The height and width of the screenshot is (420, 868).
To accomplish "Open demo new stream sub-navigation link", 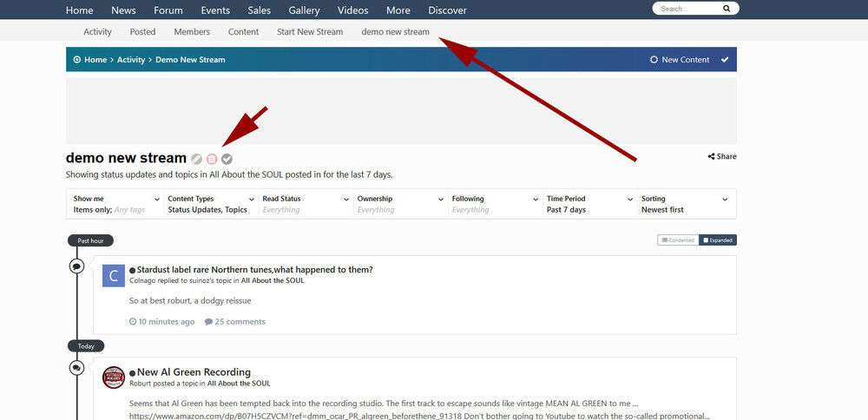I will 395,31.
